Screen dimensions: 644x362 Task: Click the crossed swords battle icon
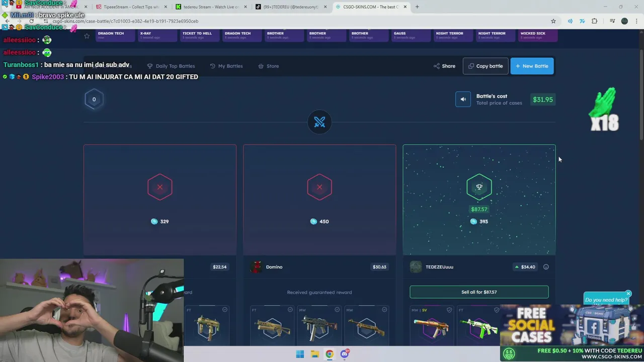(319, 122)
